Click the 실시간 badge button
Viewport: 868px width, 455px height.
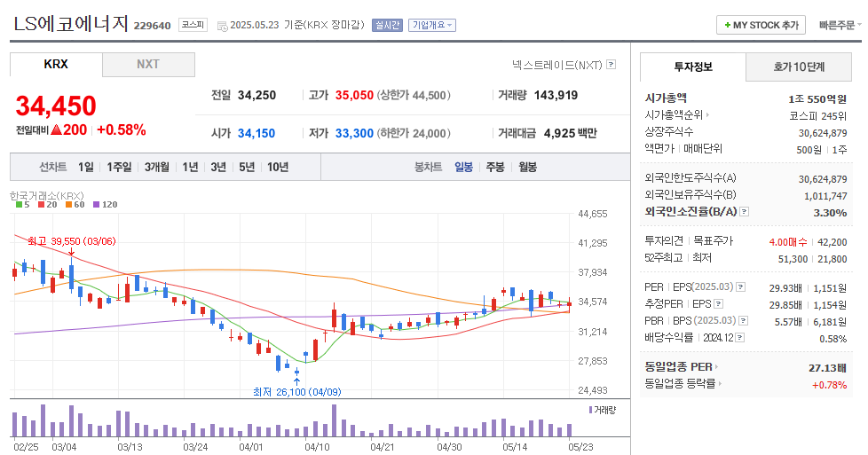[387, 25]
